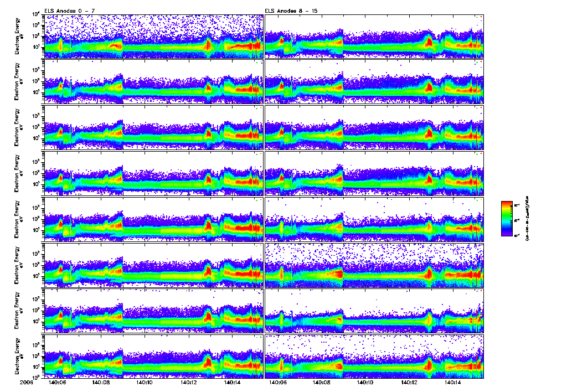Select the last spectrogram panel in the Anodes 0-7 column
Viewport: 567px width, 392px height.
click(154, 356)
